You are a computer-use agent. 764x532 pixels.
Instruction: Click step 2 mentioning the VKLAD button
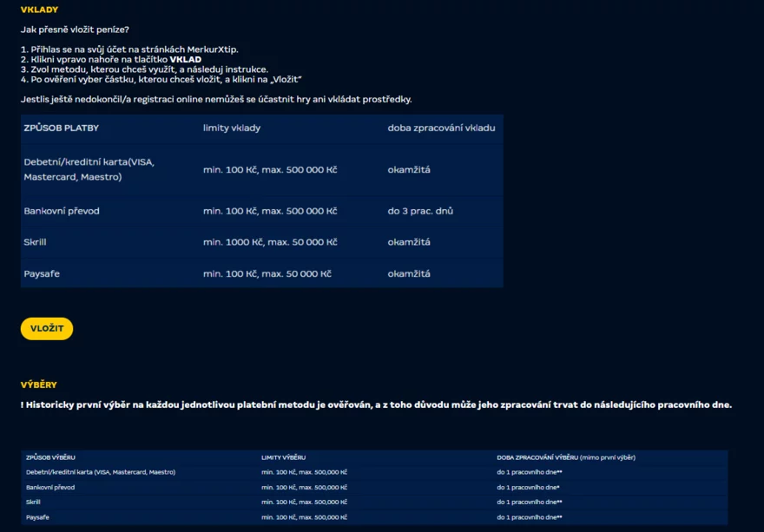[111, 59]
